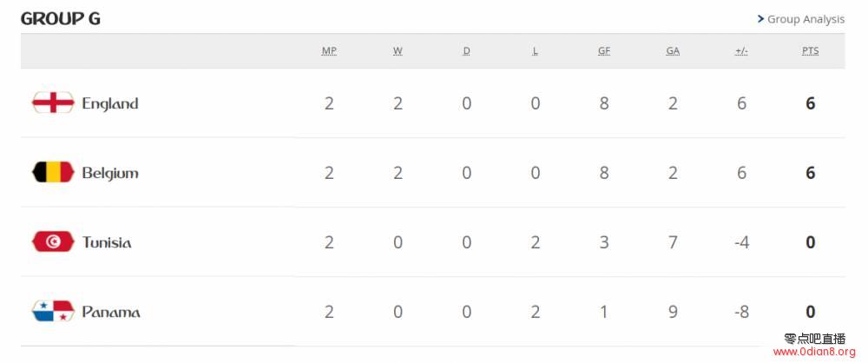Select the Belgium team name
The image size is (868, 363).
[110, 174]
